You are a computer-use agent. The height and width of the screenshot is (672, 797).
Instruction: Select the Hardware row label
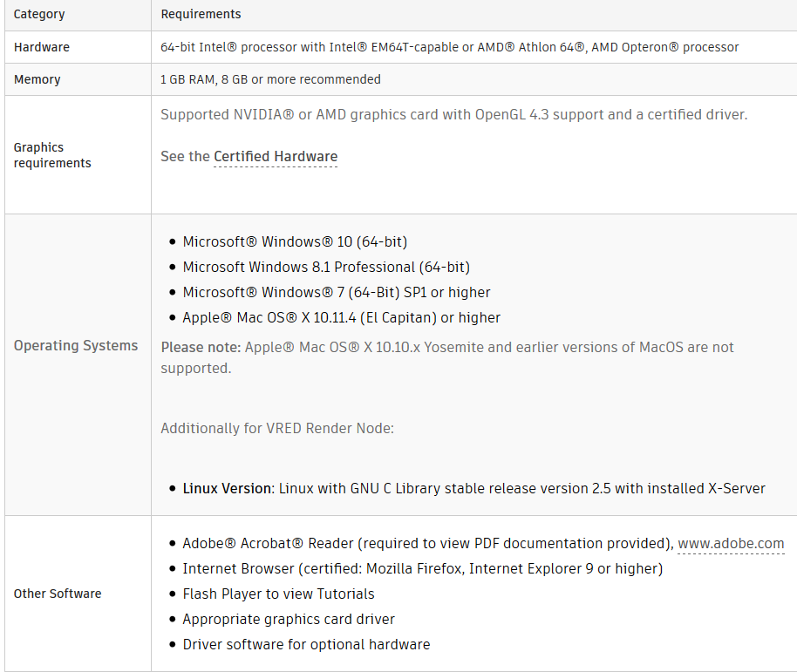42,47
